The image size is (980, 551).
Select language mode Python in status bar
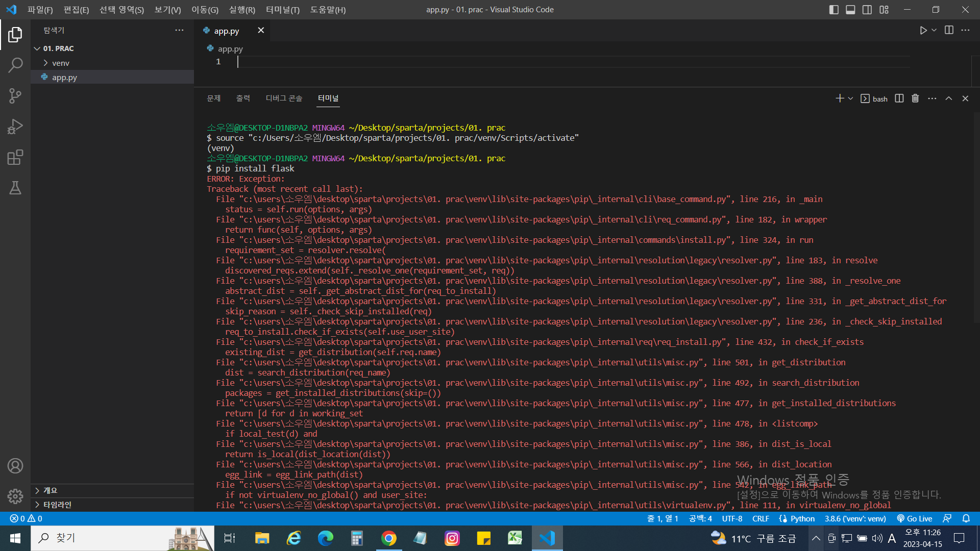802,518
